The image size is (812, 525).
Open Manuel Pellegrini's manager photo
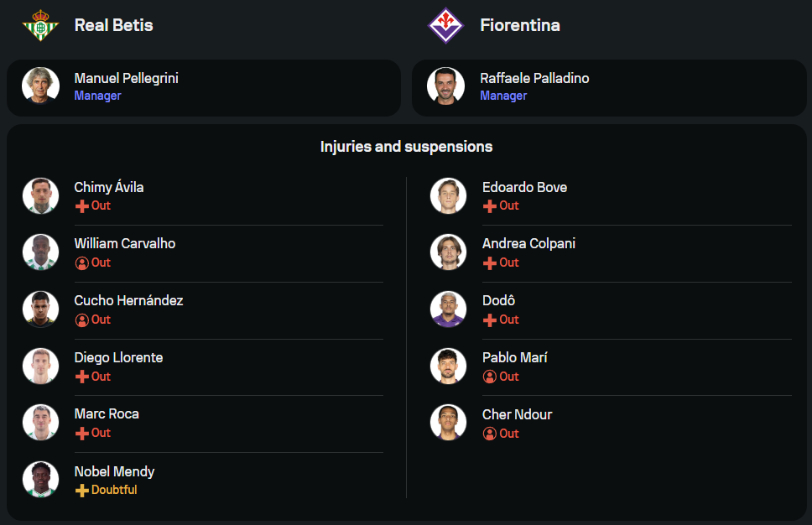[40, 86]
